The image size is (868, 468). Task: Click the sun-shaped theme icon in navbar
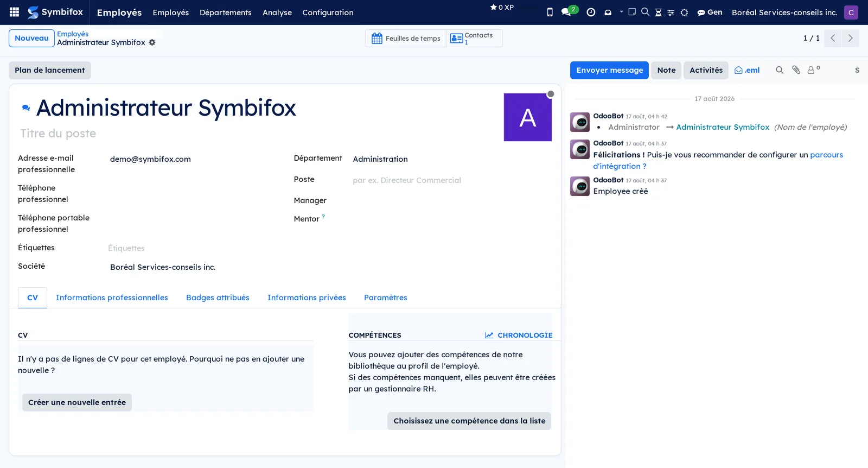coord(684,12)
